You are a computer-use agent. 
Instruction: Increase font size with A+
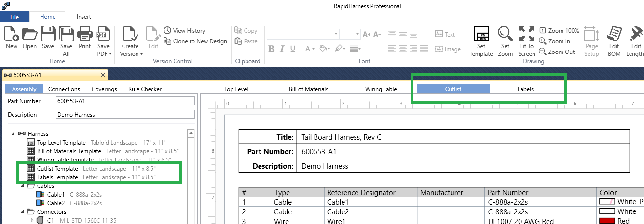[x=367, y=34]
